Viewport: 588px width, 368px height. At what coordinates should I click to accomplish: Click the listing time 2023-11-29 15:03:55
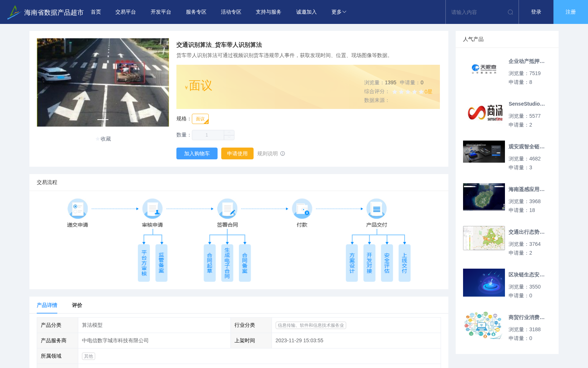[x=300, y=341]
